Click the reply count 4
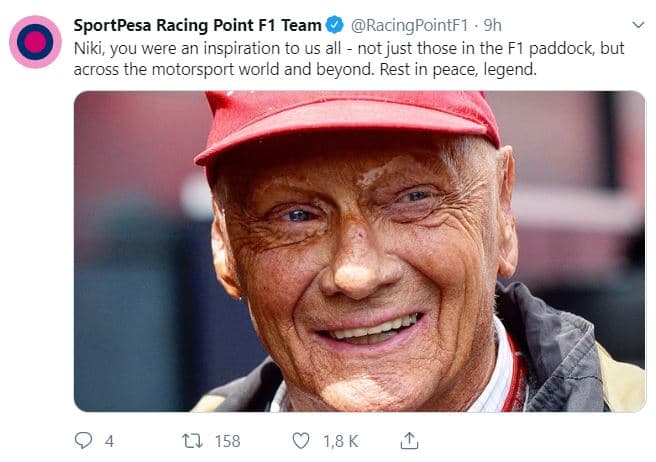This screenshot has height=462, width=656. point(109,440)
